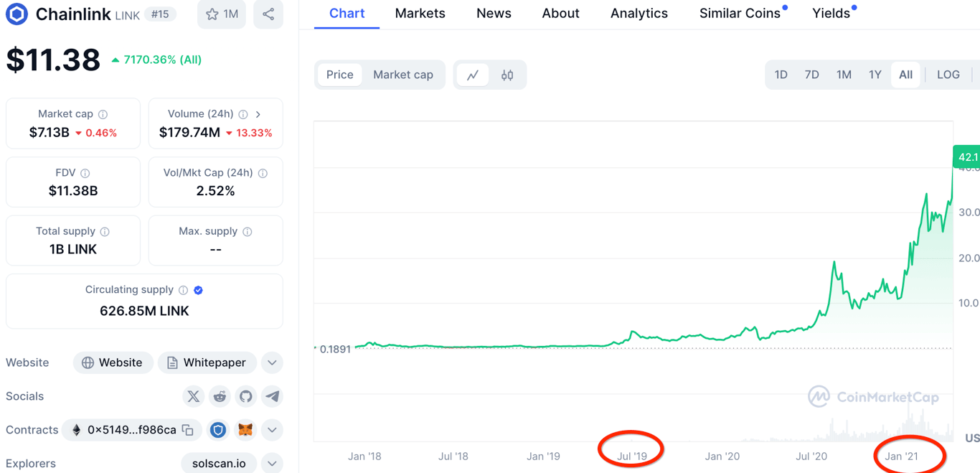Viewport: 980px width, 473px height.
Task: Open the GitHub social icon
Action: tap(246, 396)
